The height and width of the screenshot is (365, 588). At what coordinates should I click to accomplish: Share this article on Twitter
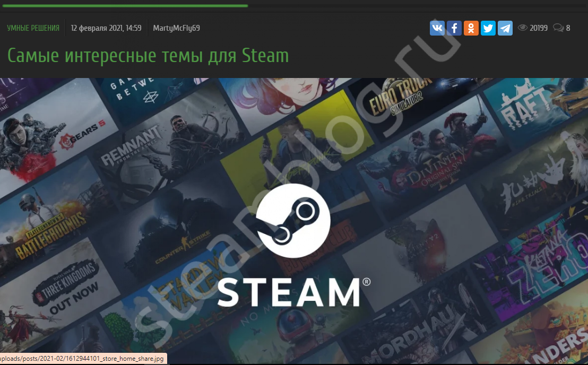[x=488, y=28]
